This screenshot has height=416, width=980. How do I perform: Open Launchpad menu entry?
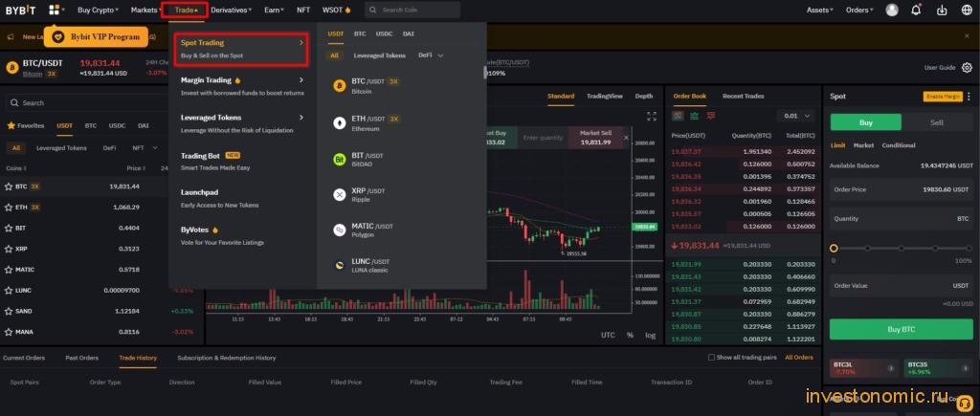point(241,199)
